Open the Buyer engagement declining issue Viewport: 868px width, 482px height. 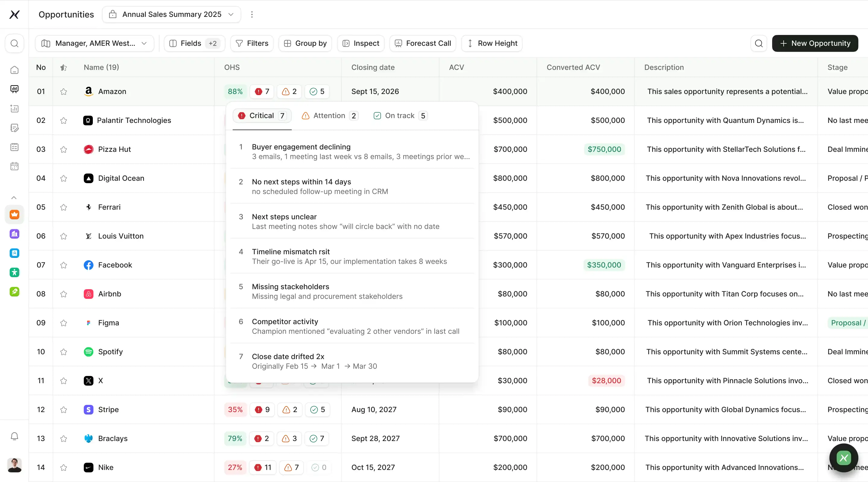click(352, 152)
